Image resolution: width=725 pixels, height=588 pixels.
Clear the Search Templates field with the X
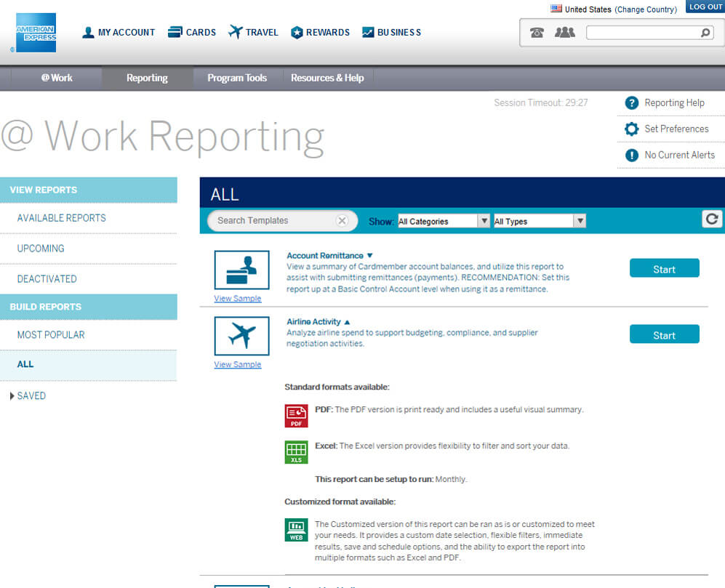pos(341,220)
